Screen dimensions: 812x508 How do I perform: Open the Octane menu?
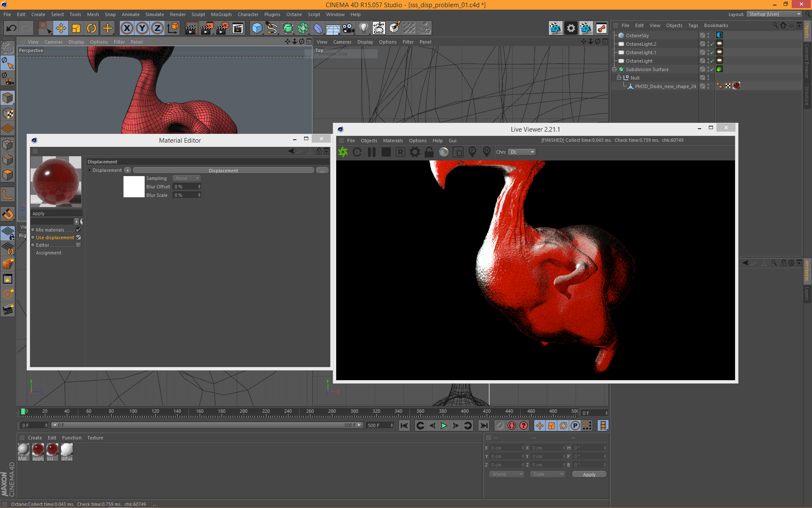(294, 14)
